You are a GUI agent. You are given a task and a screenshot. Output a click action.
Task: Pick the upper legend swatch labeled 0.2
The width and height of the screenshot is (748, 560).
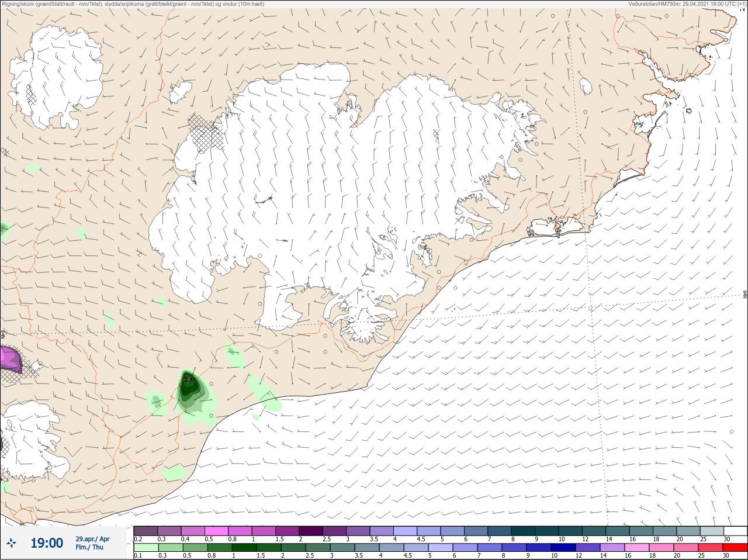click(146, 531)
